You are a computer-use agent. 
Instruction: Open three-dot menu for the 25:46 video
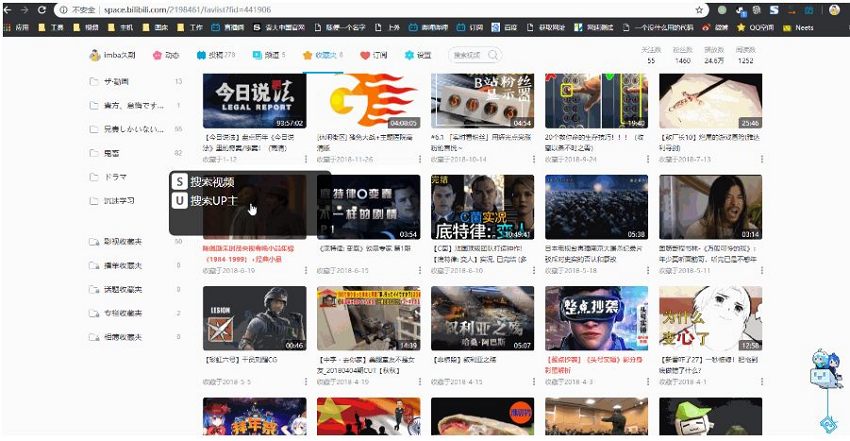tap(762, 159)
